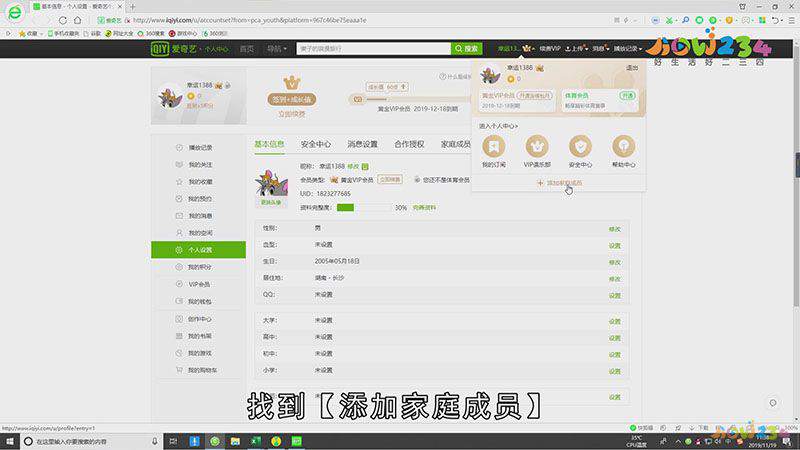
Task: Click the coin icon in the popup user card
Action: point(511,79)
